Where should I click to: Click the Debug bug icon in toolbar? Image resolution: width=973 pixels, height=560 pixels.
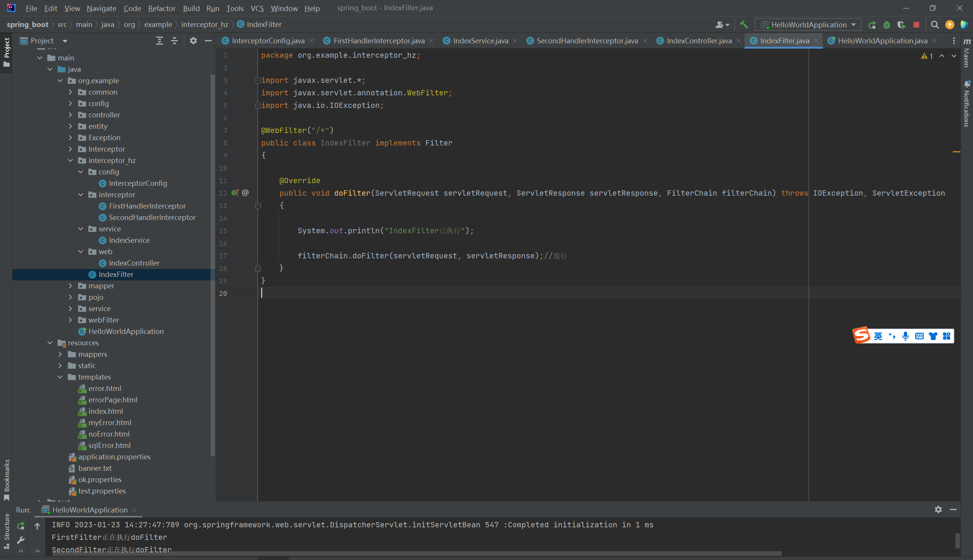click(886, 25)
